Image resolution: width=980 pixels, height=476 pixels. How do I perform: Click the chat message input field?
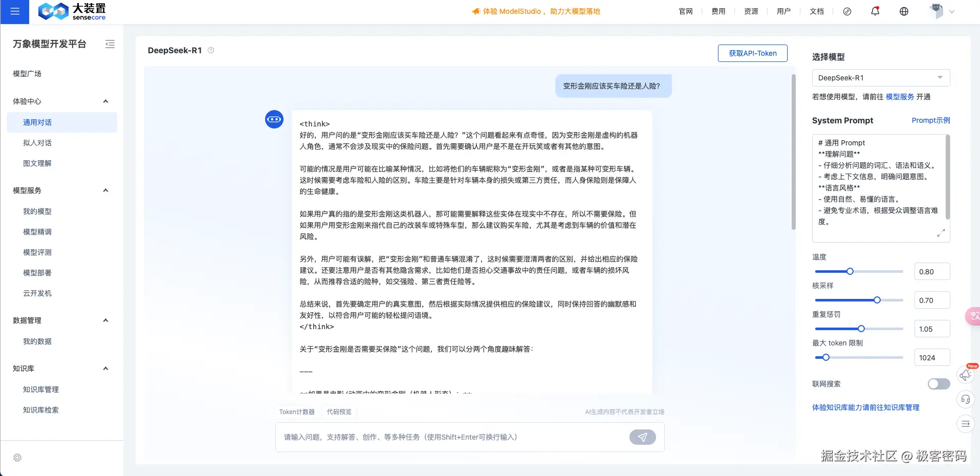450,437
